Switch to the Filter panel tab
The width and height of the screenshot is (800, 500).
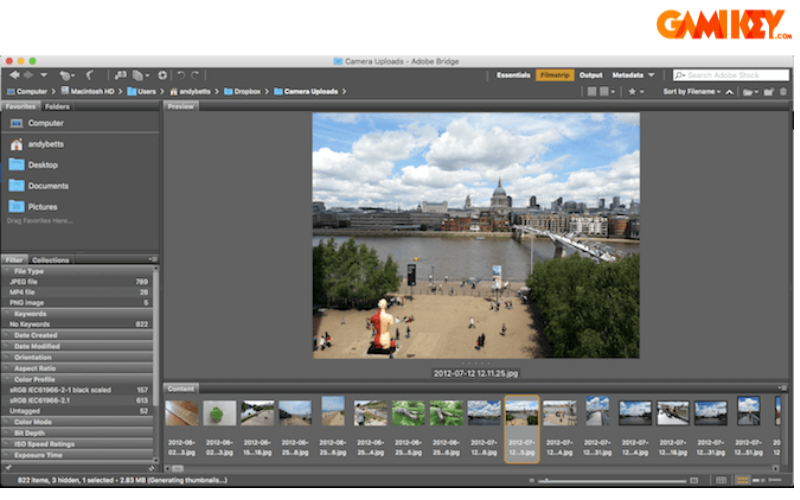tap(14, 260)
